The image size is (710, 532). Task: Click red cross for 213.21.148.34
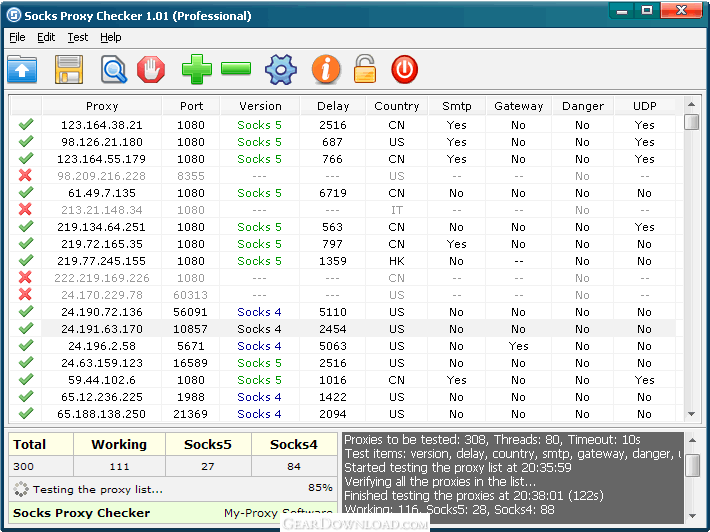pos(25,209)
